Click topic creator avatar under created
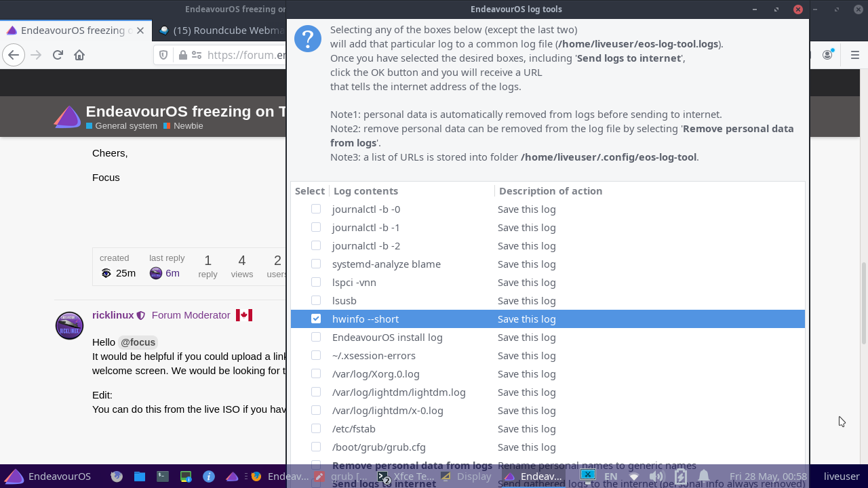868x488 pixels. point(106,273)
